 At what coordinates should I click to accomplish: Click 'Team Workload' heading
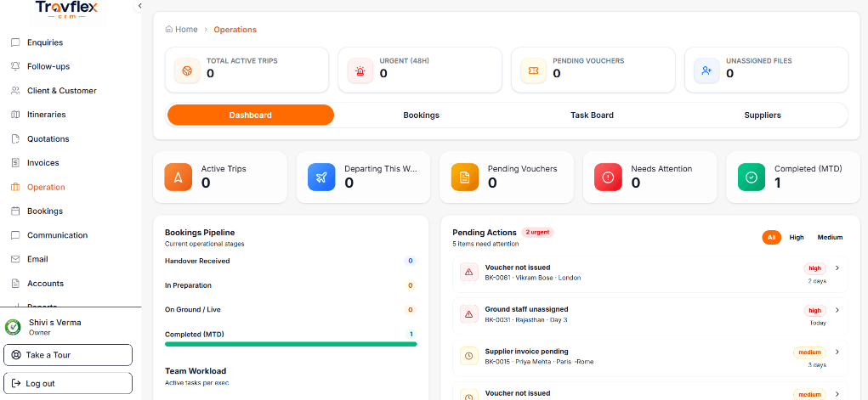[196, 370]
